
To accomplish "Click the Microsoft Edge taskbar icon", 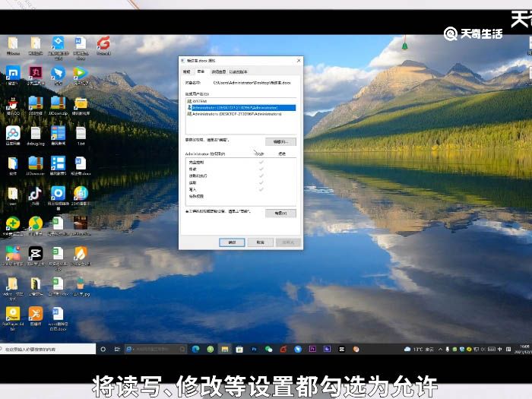I will [x=195, y=349].
